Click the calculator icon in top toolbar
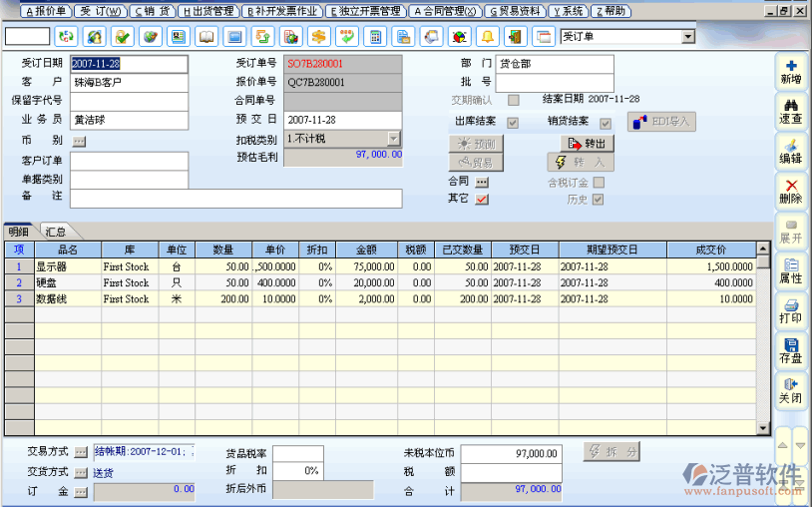812x507 pixels. (376, 37)
